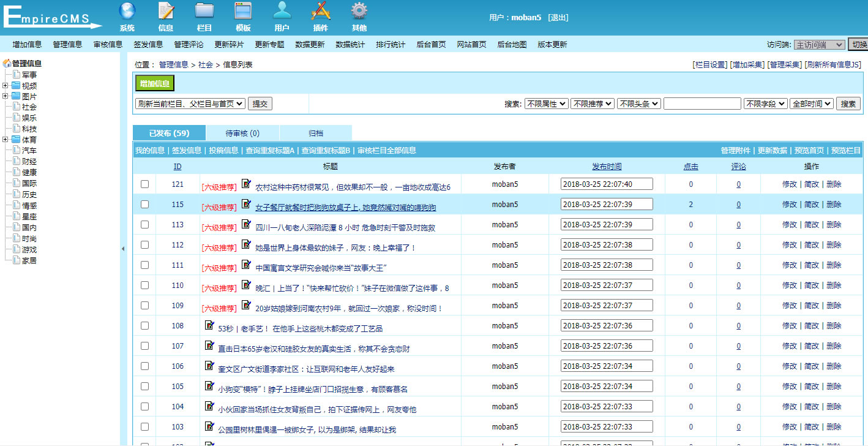Check the box for row ID 115

[144, 204]
